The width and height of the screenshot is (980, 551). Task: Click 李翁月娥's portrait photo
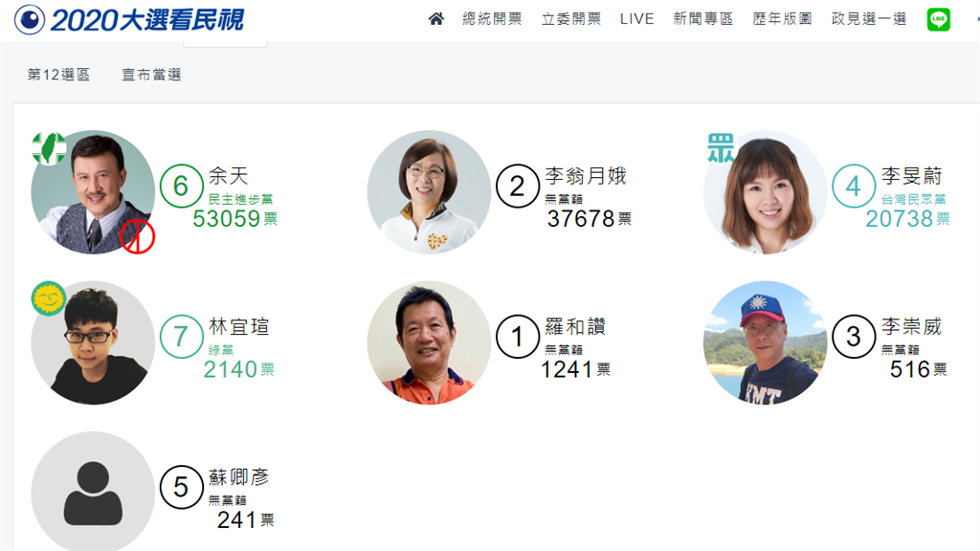[430, 191]
